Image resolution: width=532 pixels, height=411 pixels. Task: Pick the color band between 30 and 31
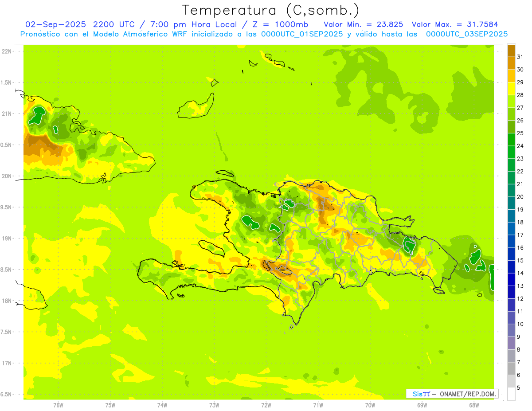point(511,63)
